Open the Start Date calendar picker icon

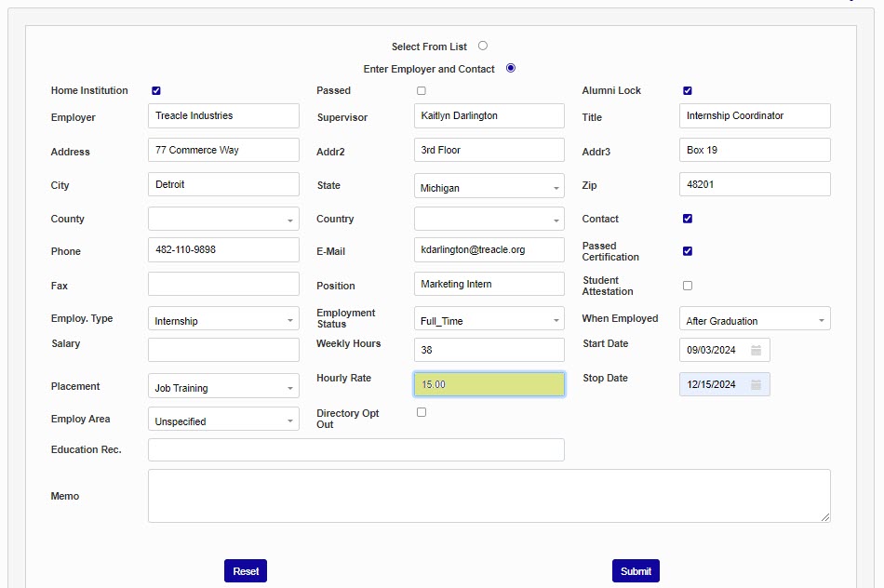click(757, 351)
